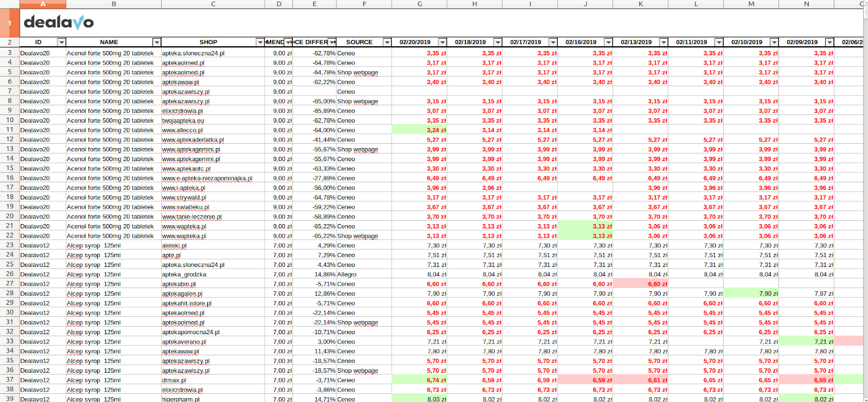Select the green 3,24 zł price cell
The height and width of the screenshot is (402, 868).
pyautogui.click(x=419, y=130)
